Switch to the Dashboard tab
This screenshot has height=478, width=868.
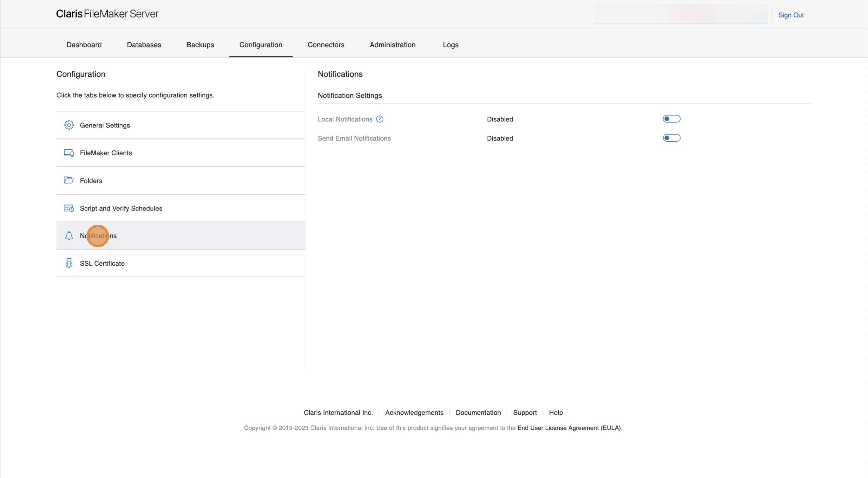pos(84,45)
